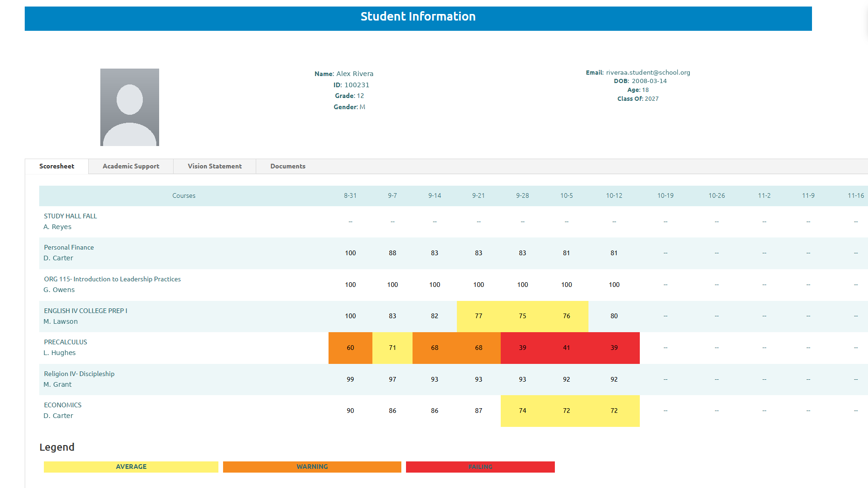Click Precalculus score 41 for 10-5
This screenshot has width=868, height=488.
pos(567,348)
